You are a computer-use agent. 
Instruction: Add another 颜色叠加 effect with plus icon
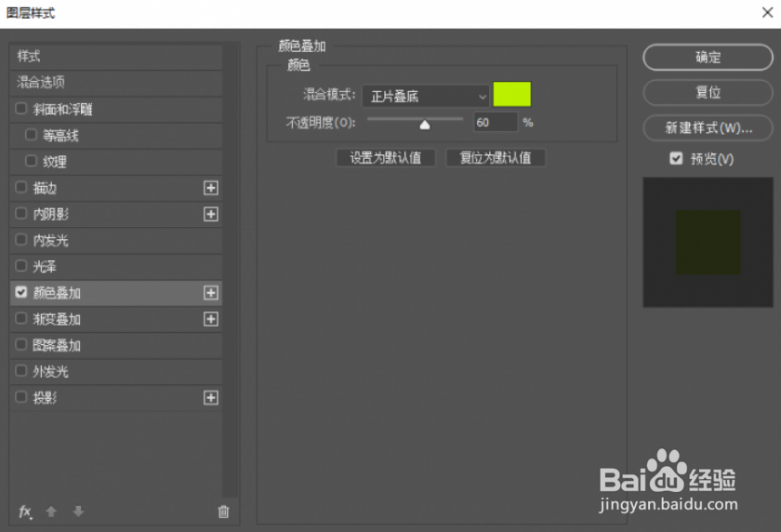click(x=211, y=293)
